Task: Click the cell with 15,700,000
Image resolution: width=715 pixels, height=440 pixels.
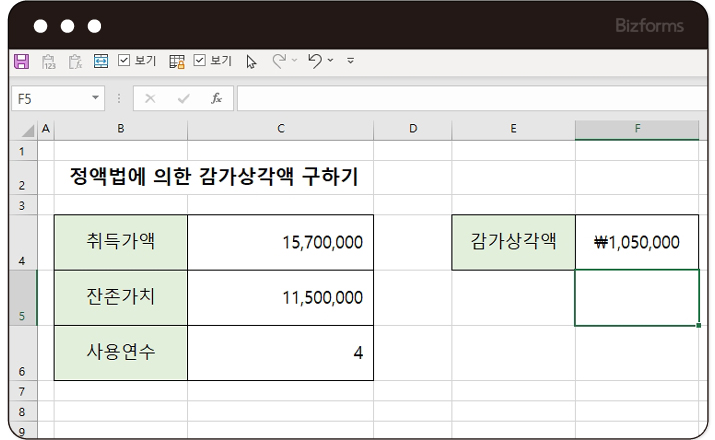Action: click(x=280, y=242)
